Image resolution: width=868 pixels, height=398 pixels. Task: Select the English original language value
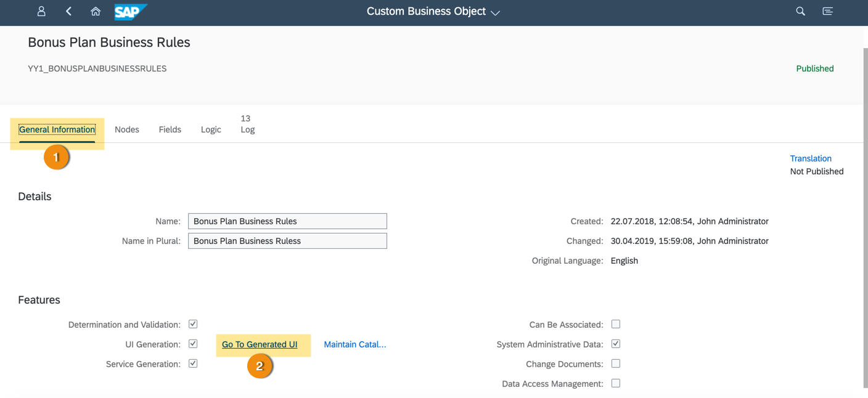(624, 261)
